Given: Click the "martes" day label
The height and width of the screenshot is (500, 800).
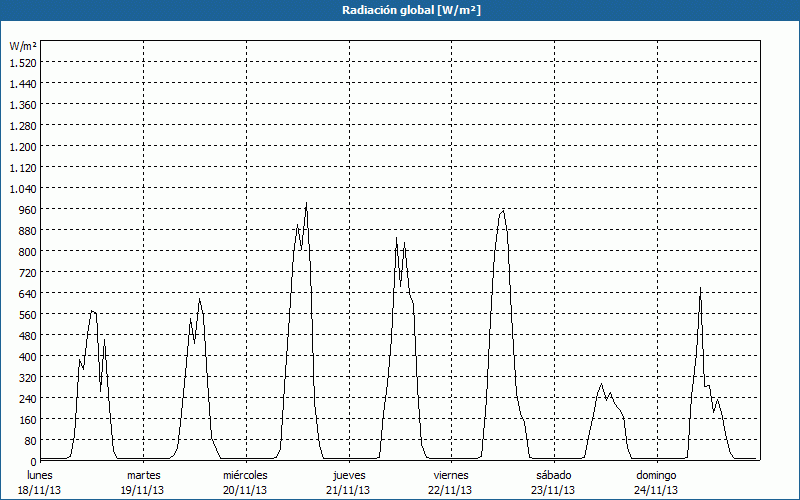Looking at the screenshot, I should pyautogui.click(x=144, y=475).
